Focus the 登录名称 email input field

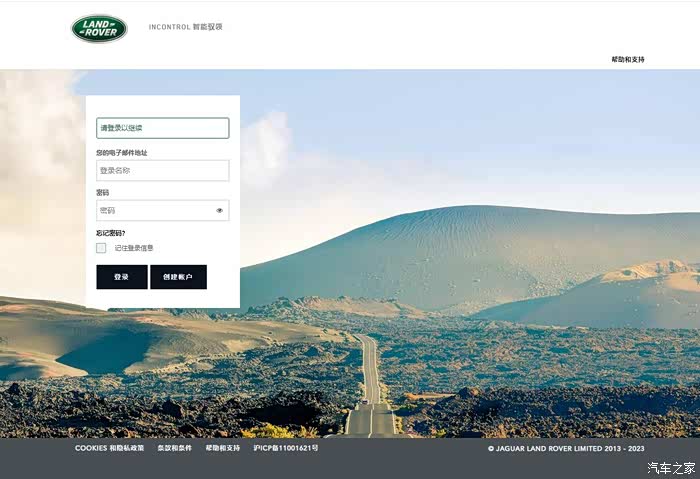162,171
